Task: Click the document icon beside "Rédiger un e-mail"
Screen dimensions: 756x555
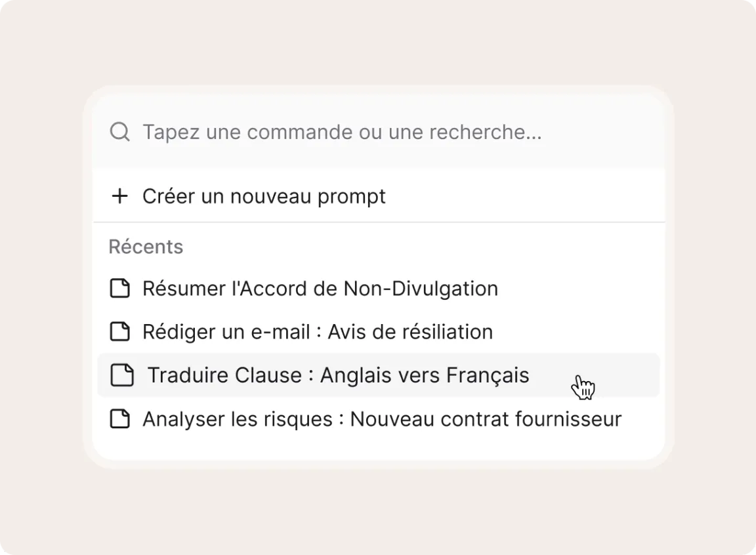Action: (119, 332)
